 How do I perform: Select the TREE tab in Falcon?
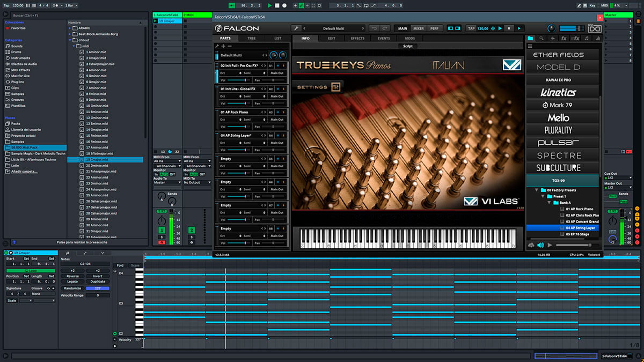[x=252, y=39]
